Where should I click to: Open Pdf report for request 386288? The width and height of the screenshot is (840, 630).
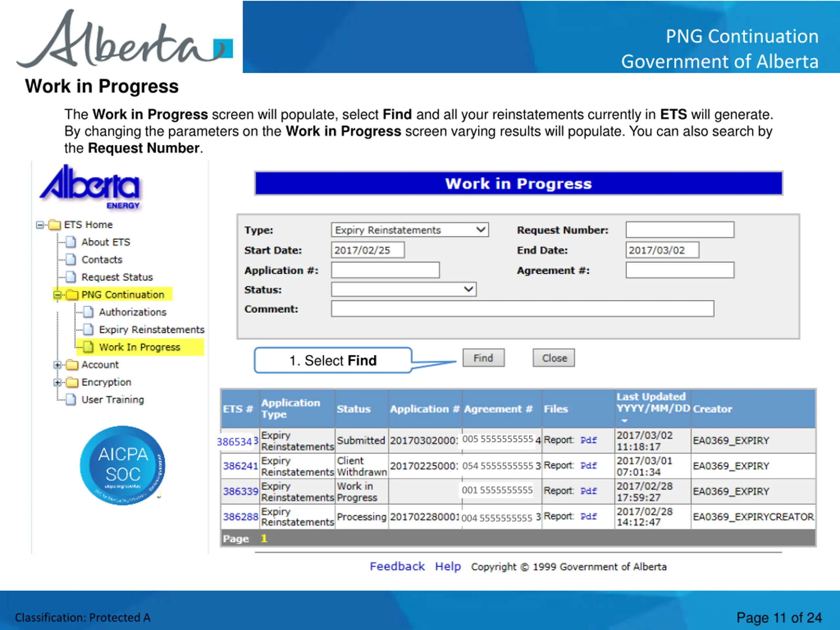point(589,516)
